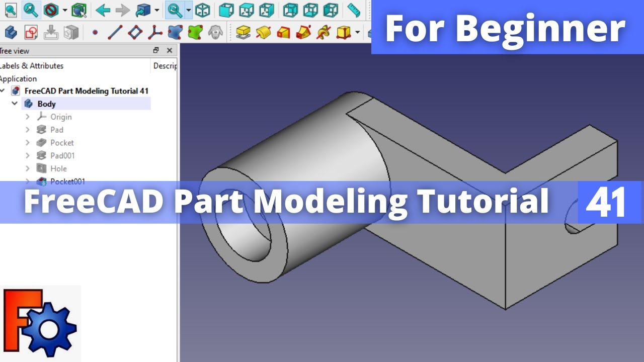Click the Pad tool icon

[x=244, y=33]
